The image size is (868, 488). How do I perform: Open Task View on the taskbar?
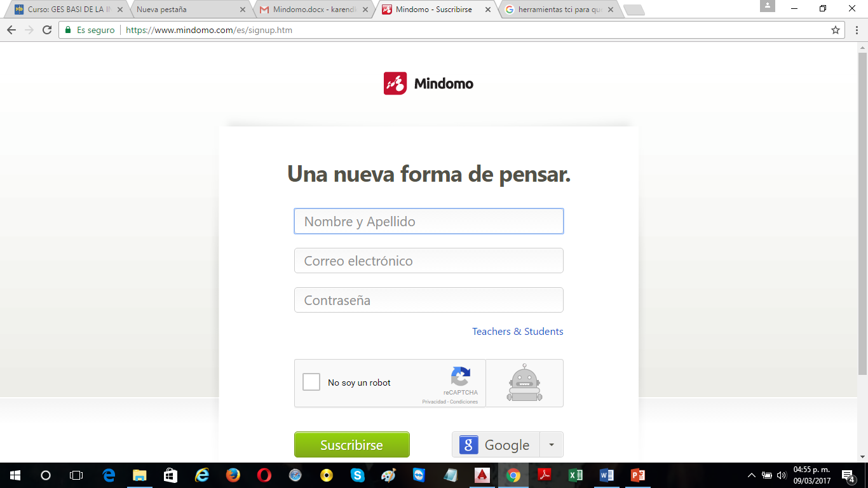76,475
